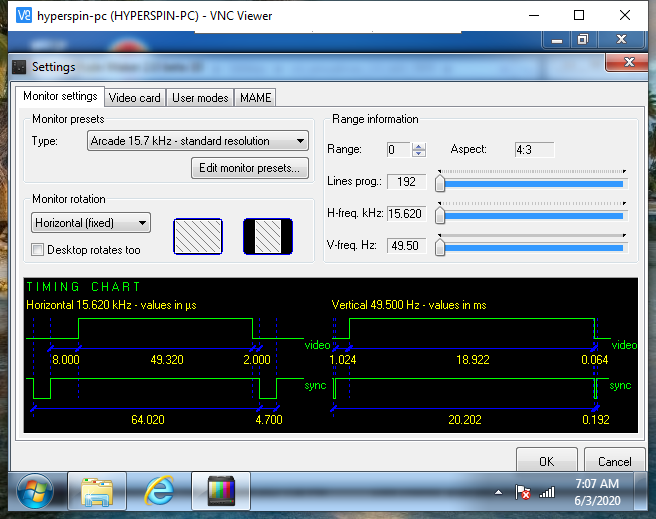Switch to the User modes tab

click(x=200, y=98)
